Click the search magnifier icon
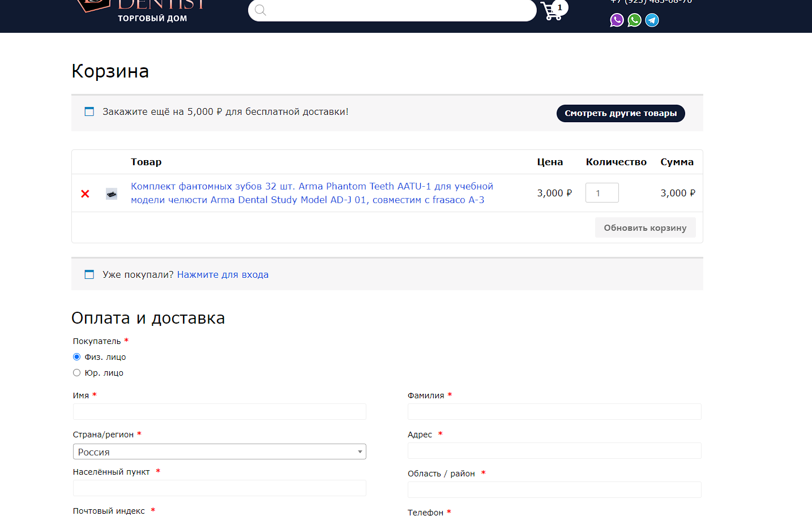Screen dimensions: 812x516 260,10
